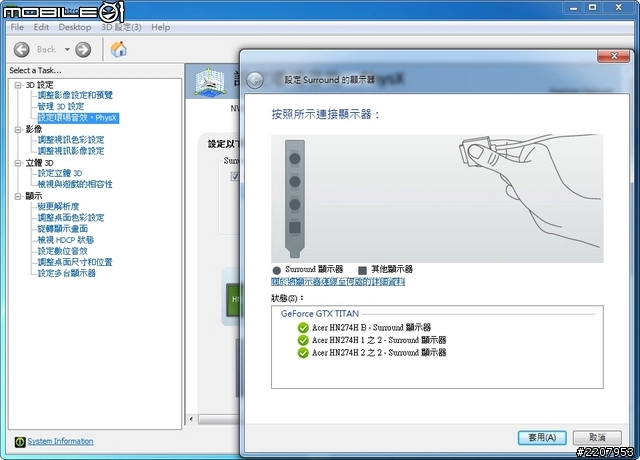Click 其他顯示器 legend square icon
The width and height of the screenshot is (640, 460).
tap(362, 270)
